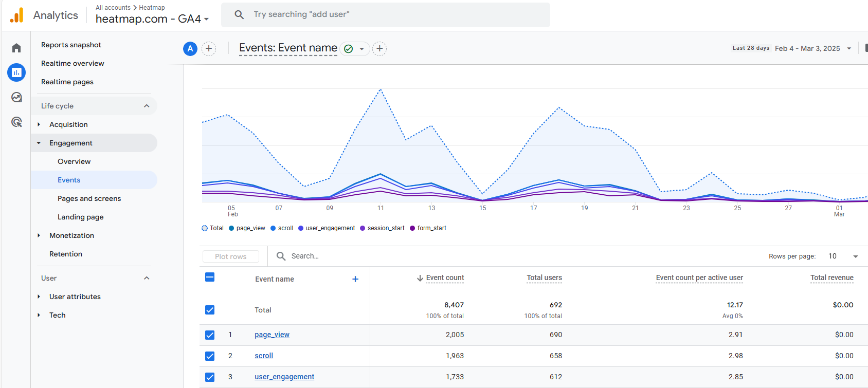Collapse the User section chevron
Screen dimensions: 868x388
coord(147,278)
